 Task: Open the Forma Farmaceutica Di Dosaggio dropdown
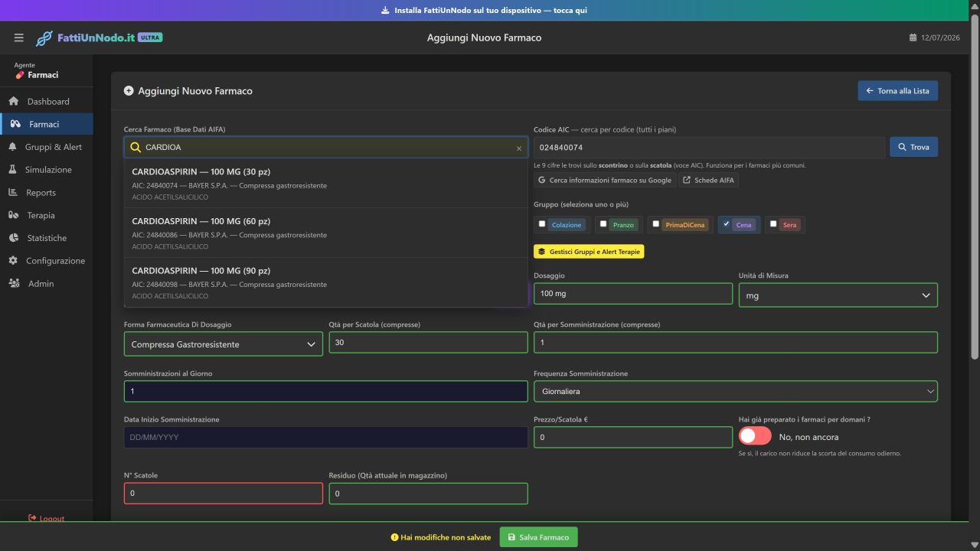click(x=224, y=344)
